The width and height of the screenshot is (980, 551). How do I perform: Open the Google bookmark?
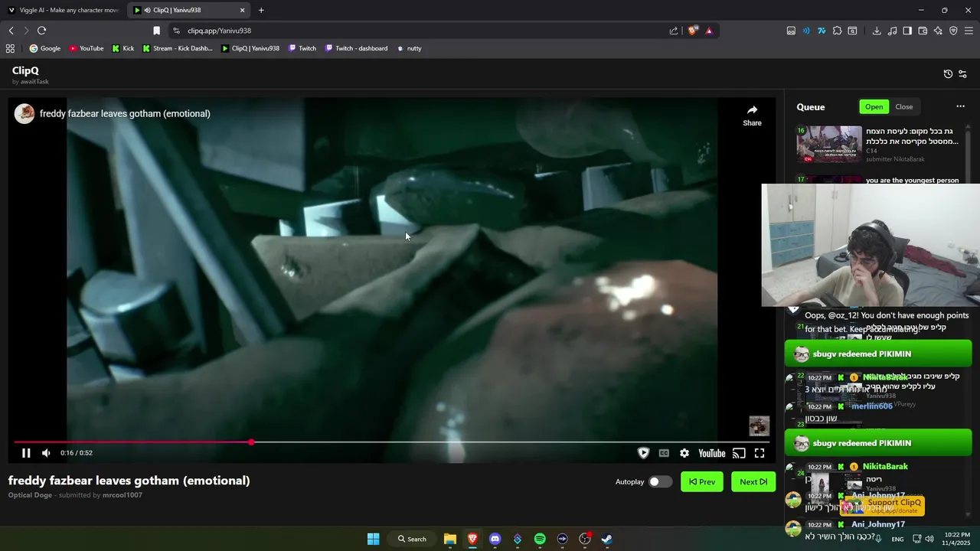click(x=44, y=48)
